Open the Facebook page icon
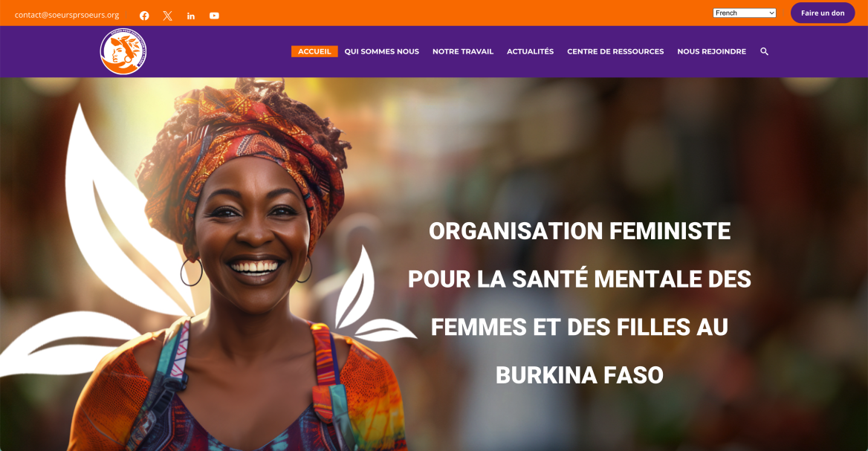Viewport: 868px width, 451px height. (x=144, y=16)
